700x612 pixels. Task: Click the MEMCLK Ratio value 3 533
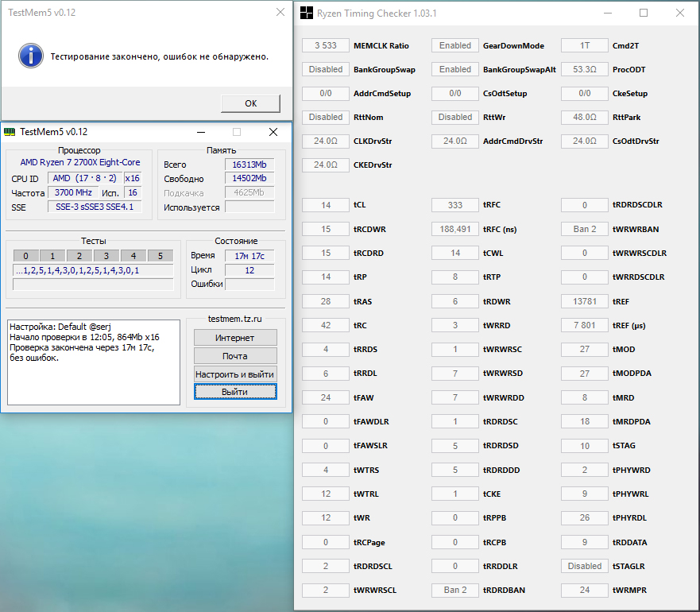[x=326, y=45]
